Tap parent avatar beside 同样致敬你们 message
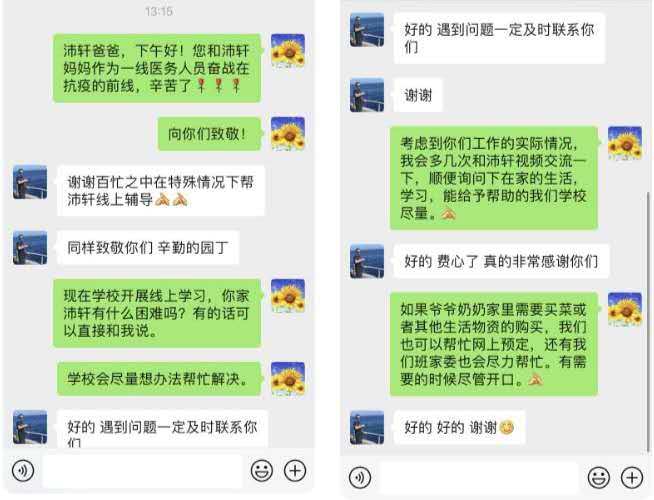 tap(30, 248)
